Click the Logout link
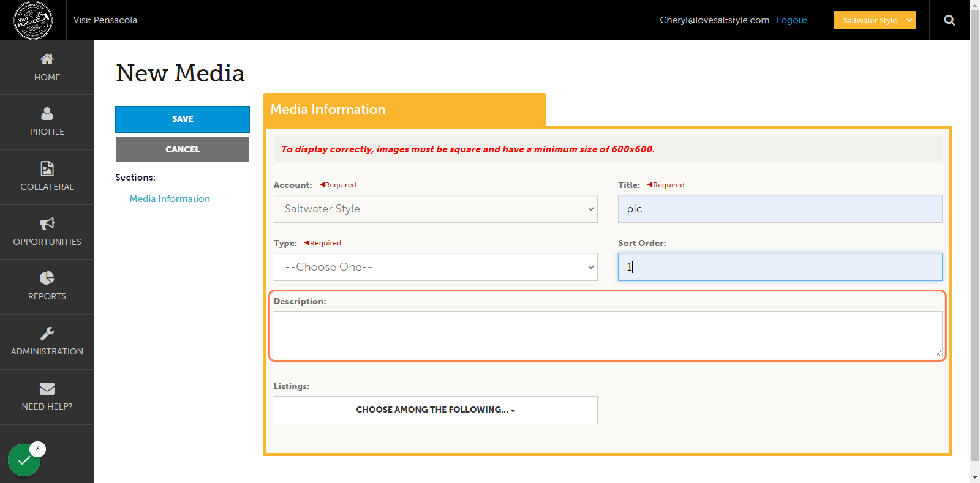Screen dimensions: 980x483 pyautogui.click(x=791, y=20)
